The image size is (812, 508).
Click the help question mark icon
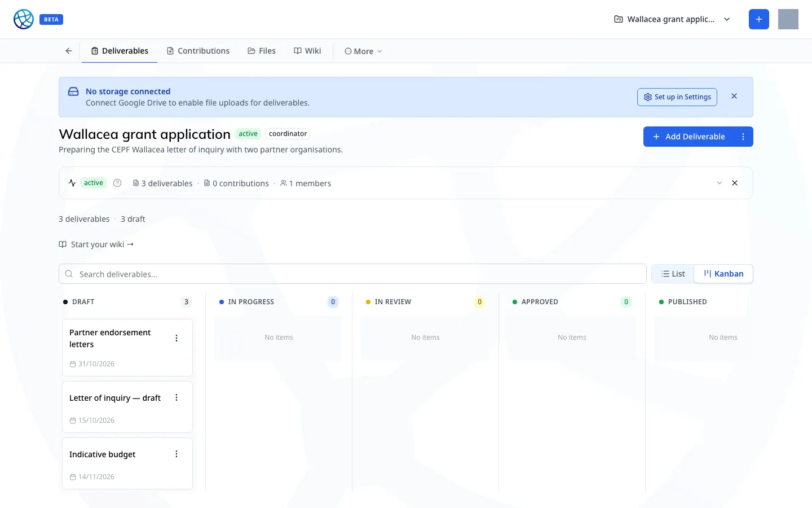[117, 183]
